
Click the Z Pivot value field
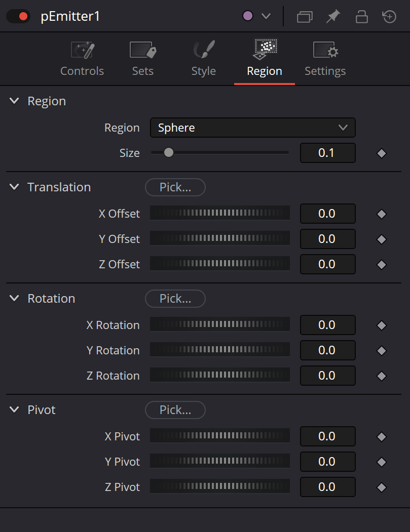click(328, 487)
